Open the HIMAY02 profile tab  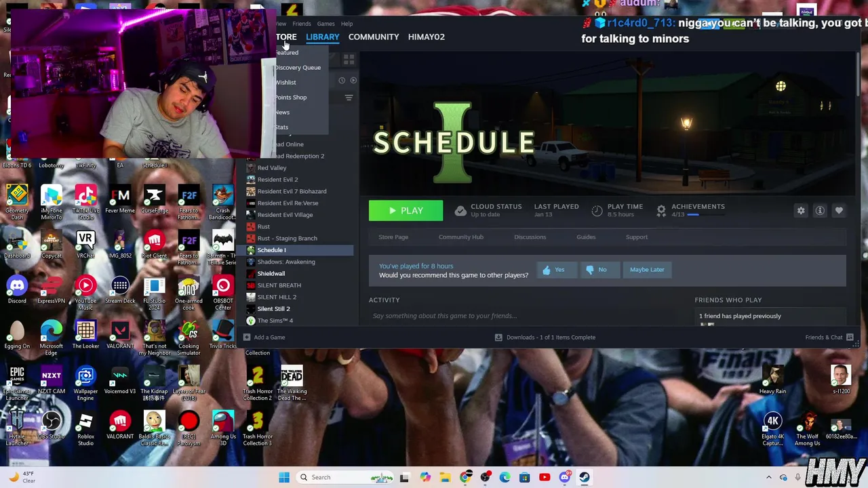pos(427,37)
